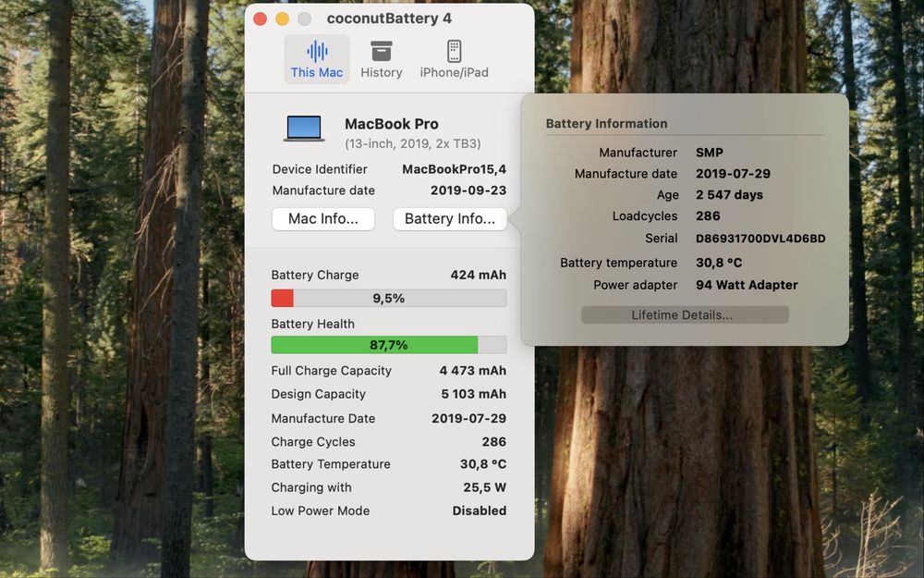
Task: Select serial D86931700DVL4D6BD
Action: tap(760, 239)
